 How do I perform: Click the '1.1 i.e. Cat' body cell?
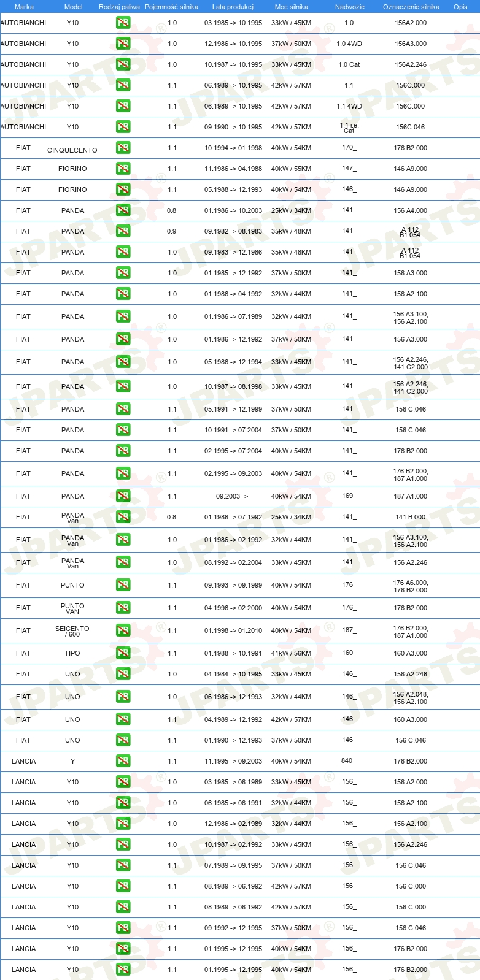tap(349, 128)
